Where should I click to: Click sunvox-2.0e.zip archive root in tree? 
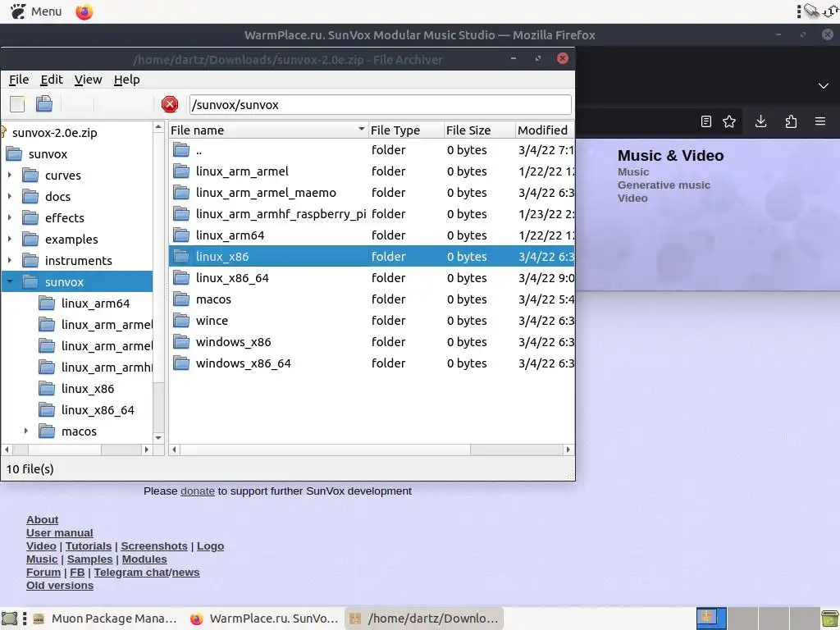click(x=54, y=133)
